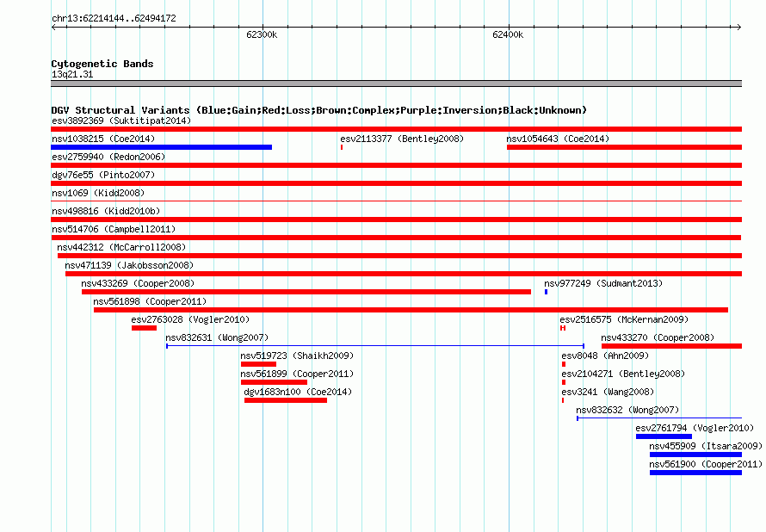The height and width of the screenshot is (532, 766).
Task: Select the blue esv2761794 gain bar
Action: coord(664,436)
